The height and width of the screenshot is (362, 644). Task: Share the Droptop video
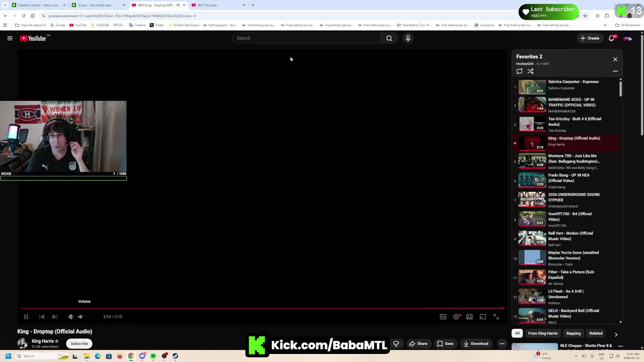pyautogui.click(x=418, y=344)
